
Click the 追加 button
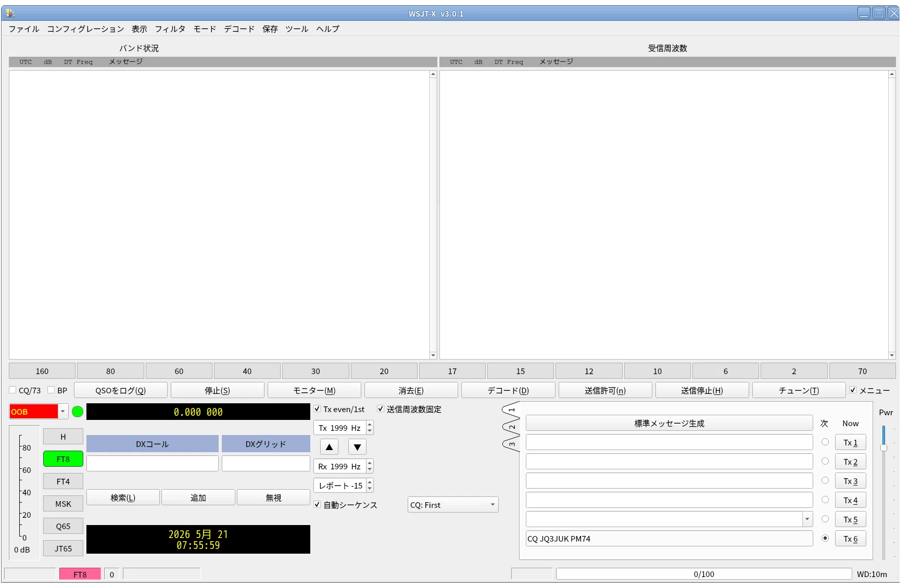coord(198,497)
